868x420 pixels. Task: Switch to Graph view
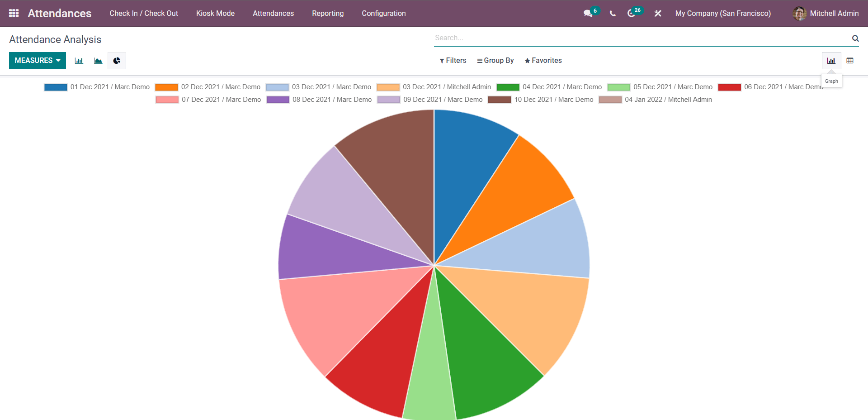(831, 61)
